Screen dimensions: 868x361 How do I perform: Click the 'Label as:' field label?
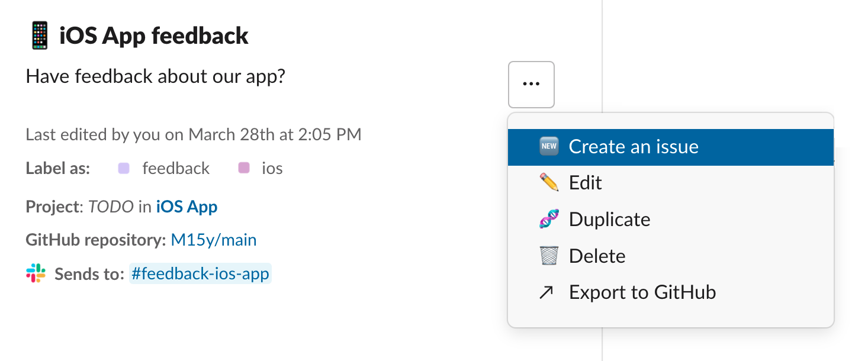coord(58,169)
